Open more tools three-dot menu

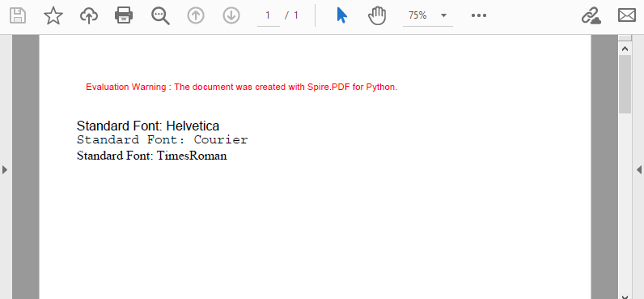(x=479, y=15)
